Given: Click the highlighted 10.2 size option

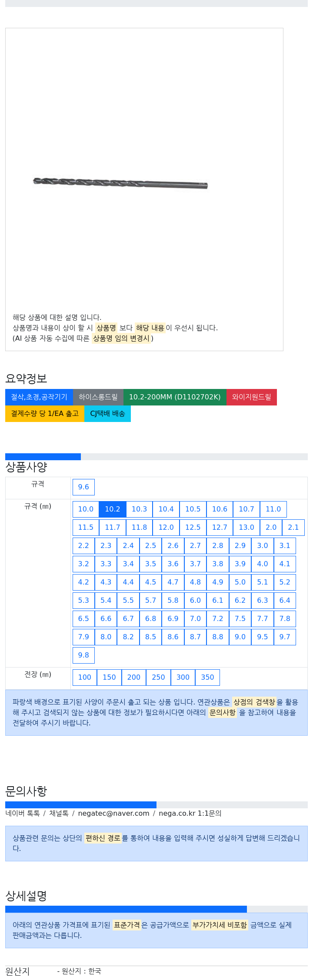Looking at the screenshot, I should pyautogui.click(x=112, y=509).
